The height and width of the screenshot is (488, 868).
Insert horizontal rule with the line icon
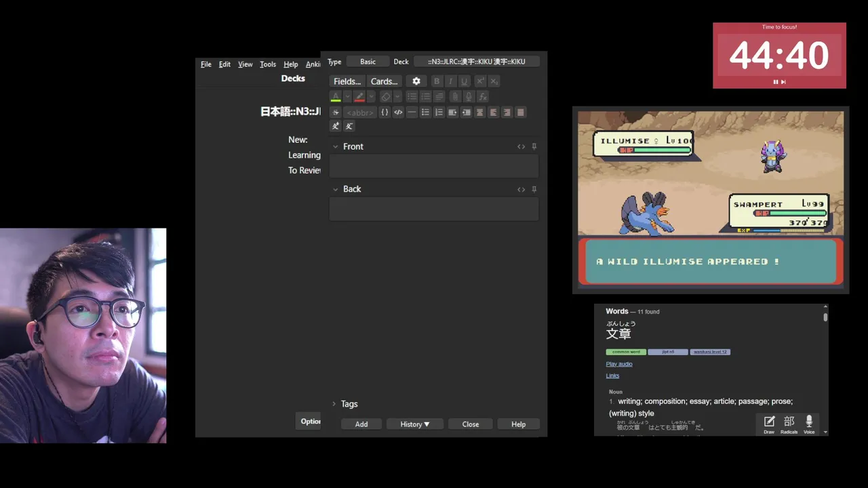[412, 113]
